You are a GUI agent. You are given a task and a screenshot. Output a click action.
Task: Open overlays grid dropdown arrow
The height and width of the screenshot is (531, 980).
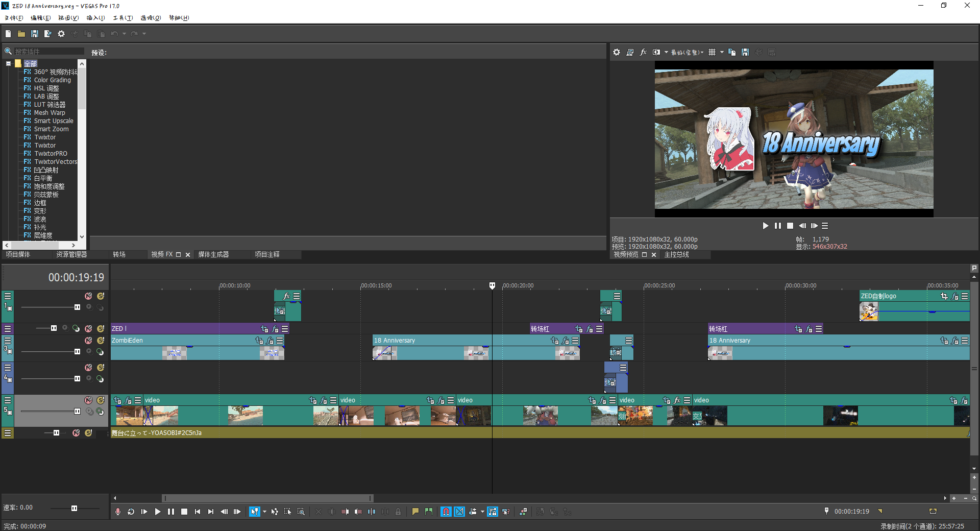coord(722,52)
